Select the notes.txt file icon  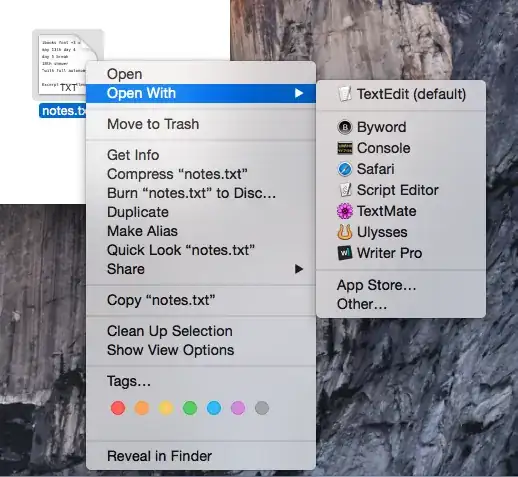pyautogui.click(x=68, y=65)
